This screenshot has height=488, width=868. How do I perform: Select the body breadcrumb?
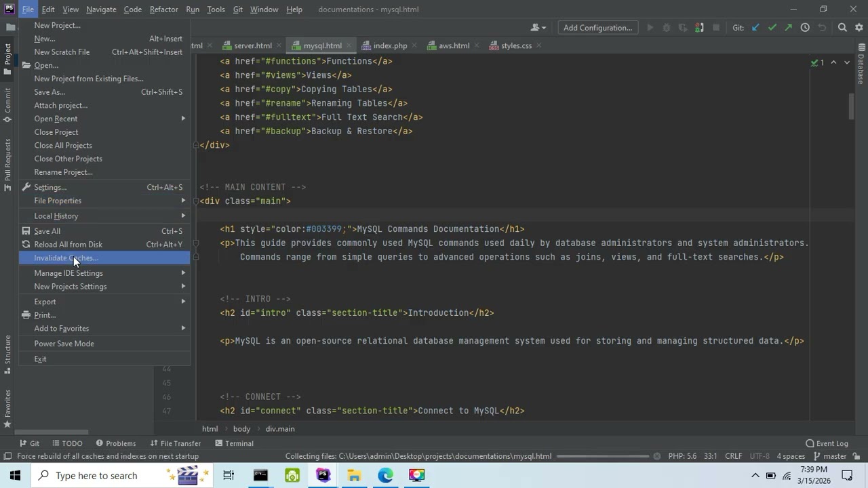241,429
